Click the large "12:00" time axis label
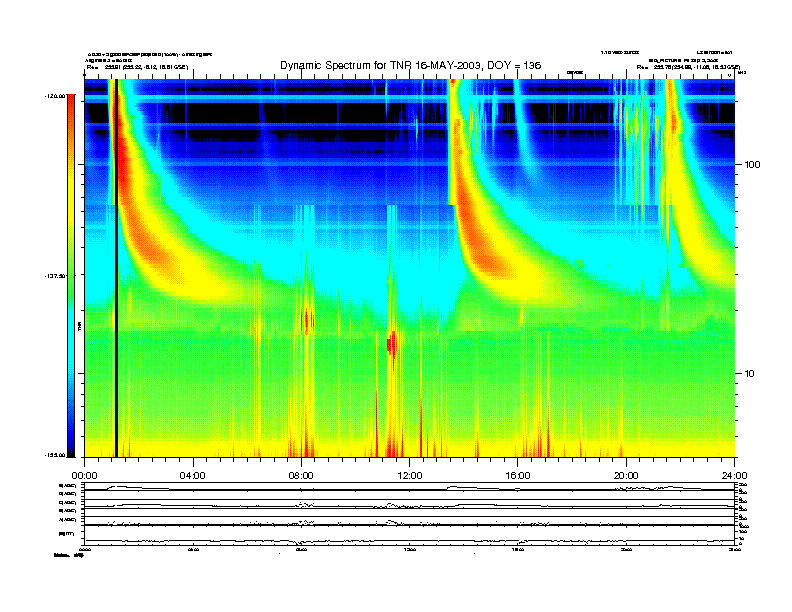792x612 pixels. (410, 476)
